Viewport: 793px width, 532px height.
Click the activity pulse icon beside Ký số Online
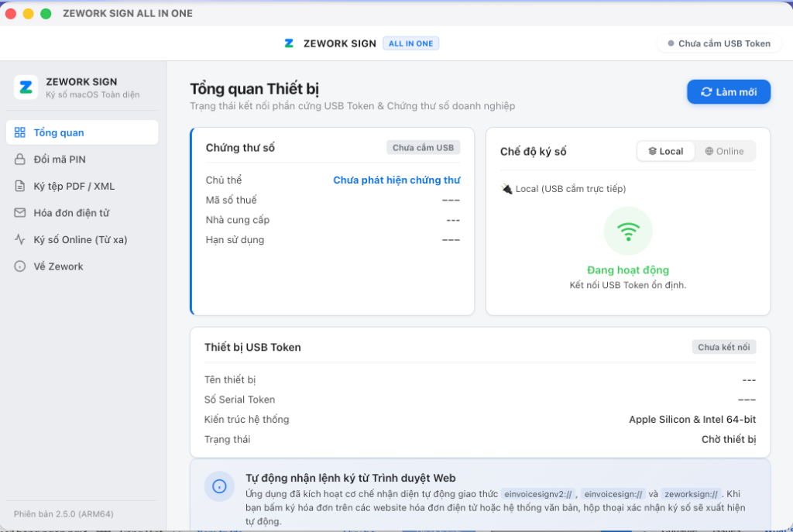point(19,239)
